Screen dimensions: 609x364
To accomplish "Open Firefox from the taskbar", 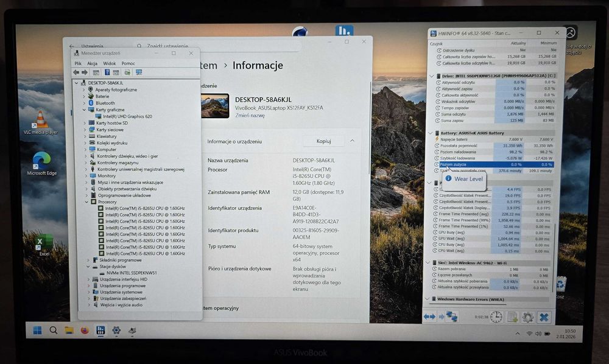I will click(x=85, y=331).
